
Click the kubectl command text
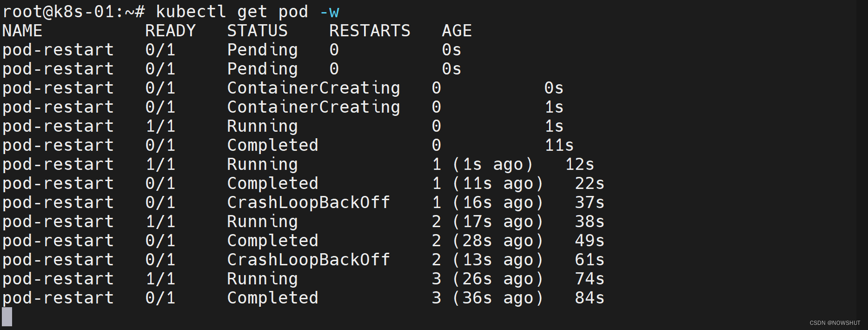(x=191, y=11)
